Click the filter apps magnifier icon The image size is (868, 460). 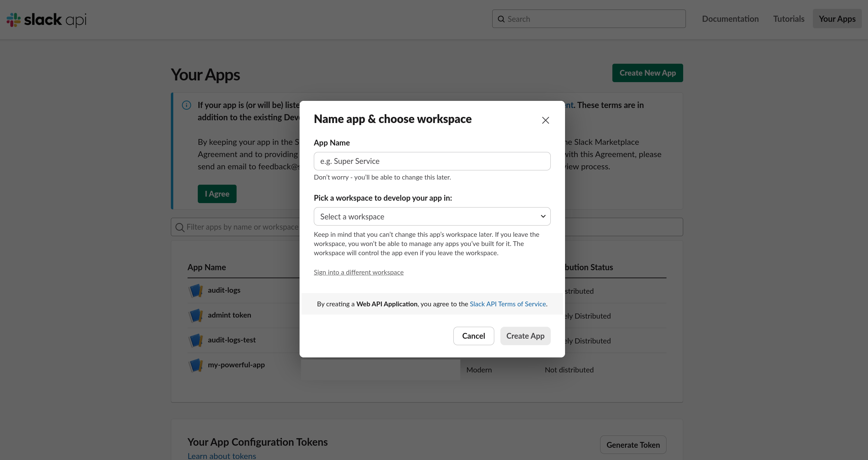click(180, 227)
